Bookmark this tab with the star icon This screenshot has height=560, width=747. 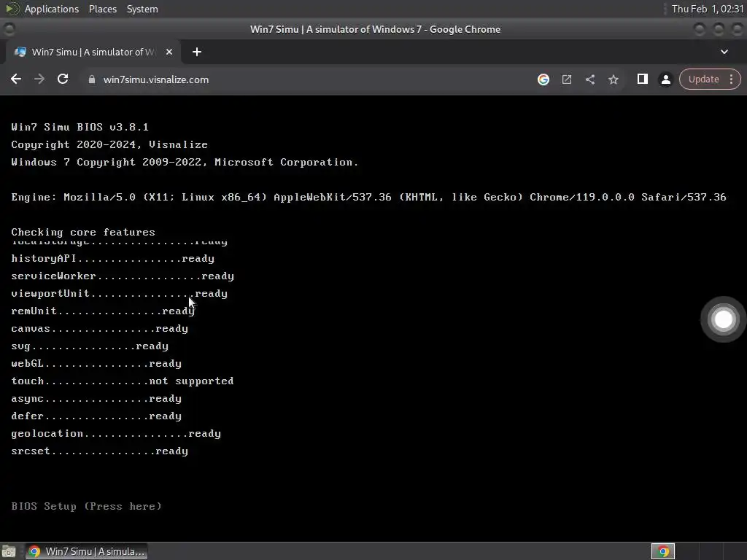click(x=613, y=79)
